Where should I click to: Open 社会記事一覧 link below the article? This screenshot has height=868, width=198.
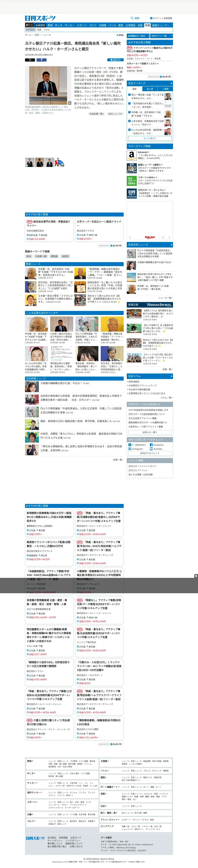(97, 114)
